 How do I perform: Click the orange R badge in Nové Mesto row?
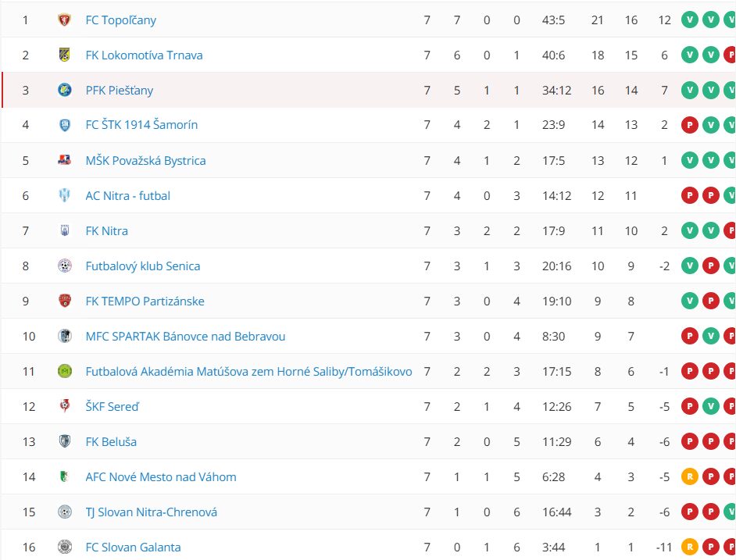click(x=689, y=476)
